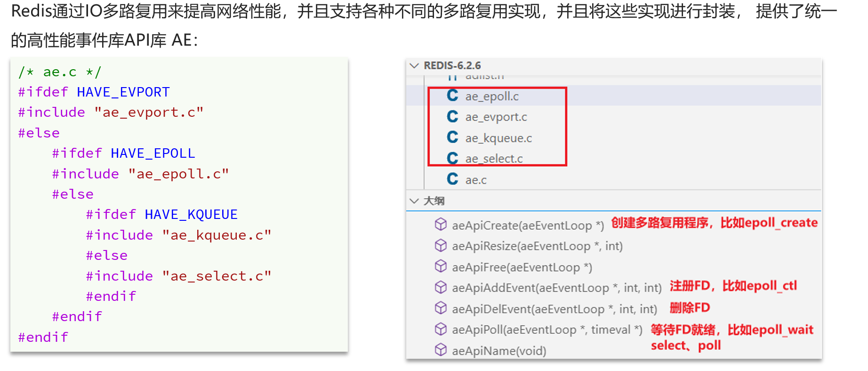Click the function icon beside aeApiResize
The image size is (868, 371).
coord(441,245)
